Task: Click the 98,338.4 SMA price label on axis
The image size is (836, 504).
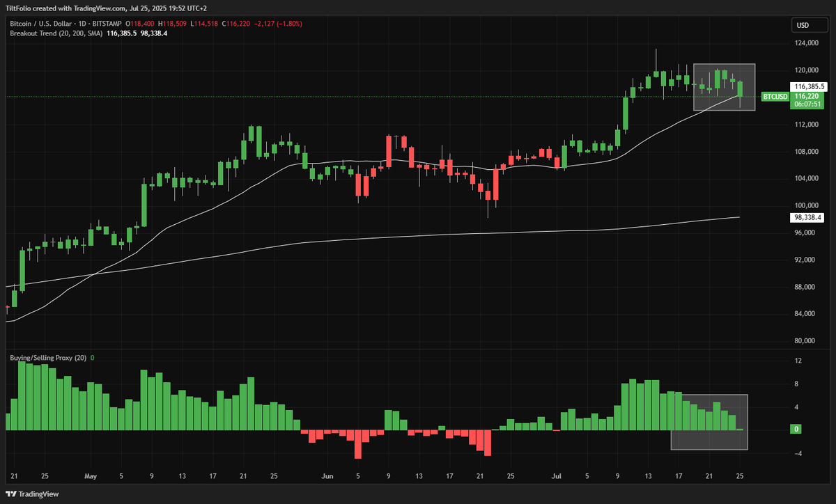Action: click(x=808, y=218)
